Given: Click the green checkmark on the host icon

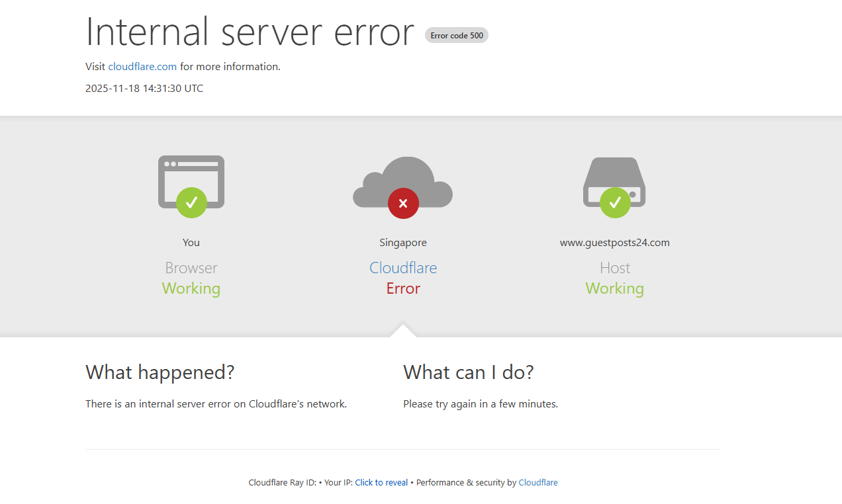Looking at the screenshot, I should [x=614, y=203].
